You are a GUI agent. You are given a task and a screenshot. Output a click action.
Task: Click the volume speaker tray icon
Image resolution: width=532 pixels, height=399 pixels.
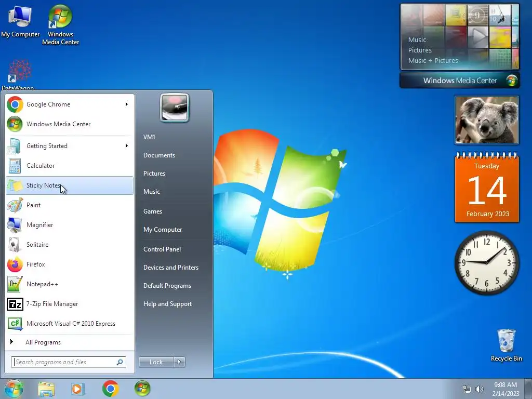point(479,389)
